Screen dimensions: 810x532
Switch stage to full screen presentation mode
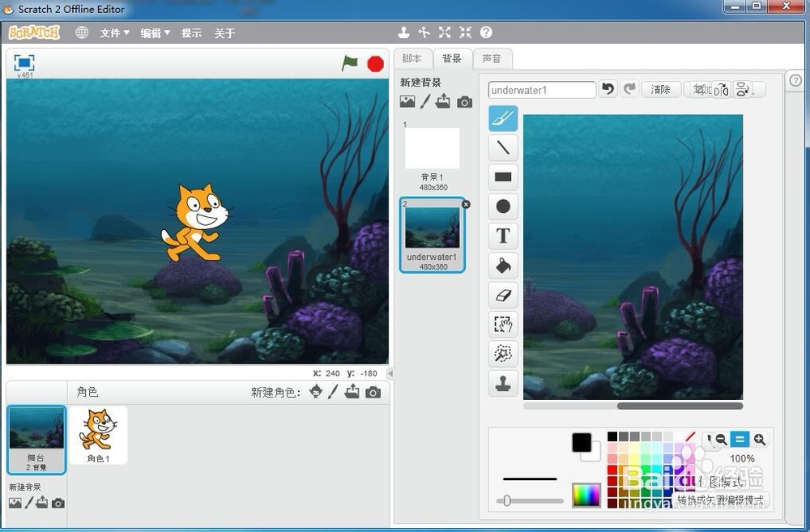click(x=24, y=63)
